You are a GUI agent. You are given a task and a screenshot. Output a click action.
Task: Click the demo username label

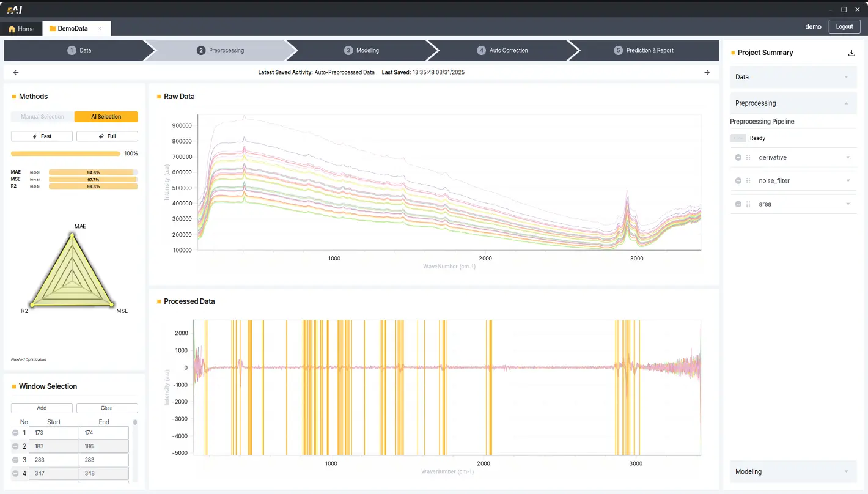[813, 27]
